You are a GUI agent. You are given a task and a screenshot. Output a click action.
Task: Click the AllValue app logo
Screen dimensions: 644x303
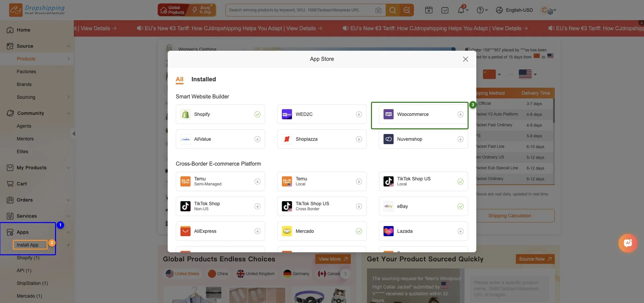[x=185, y=139]
